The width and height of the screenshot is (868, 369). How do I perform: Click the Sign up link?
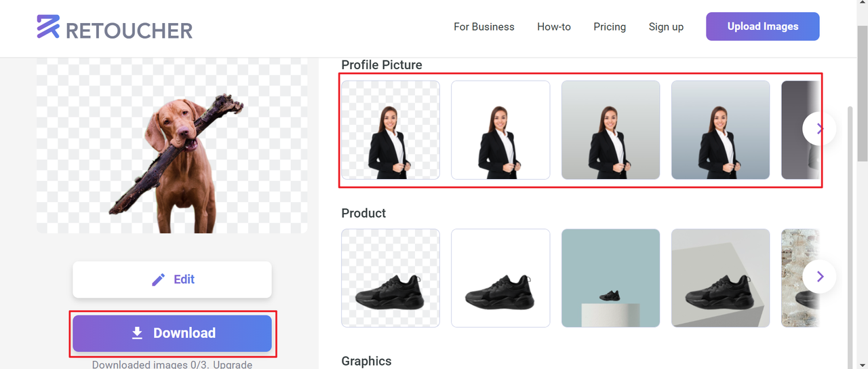(x=666, y=26)
